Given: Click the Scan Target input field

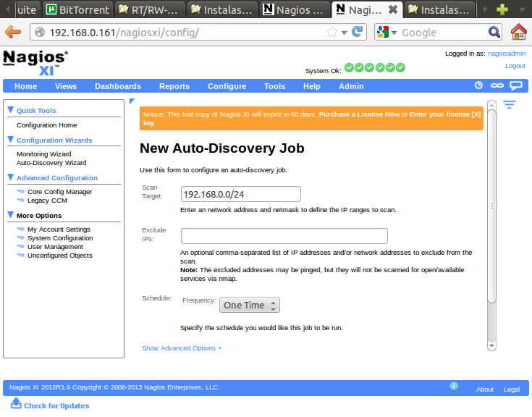Looking at the screenshot, I should pyautogui.click(x=240, y=194).
